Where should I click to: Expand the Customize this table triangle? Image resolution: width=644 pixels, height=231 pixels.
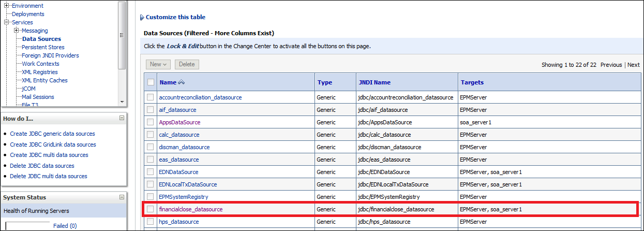click(142, 18)
